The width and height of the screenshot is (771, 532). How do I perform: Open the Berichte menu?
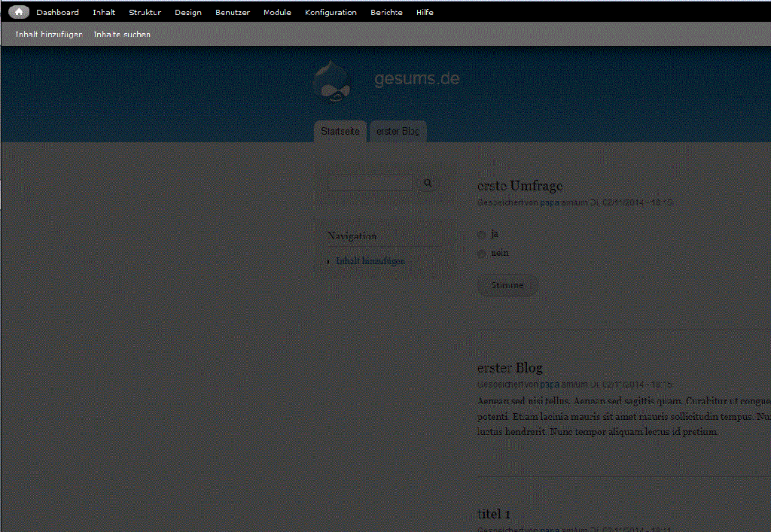pos(386,12)
